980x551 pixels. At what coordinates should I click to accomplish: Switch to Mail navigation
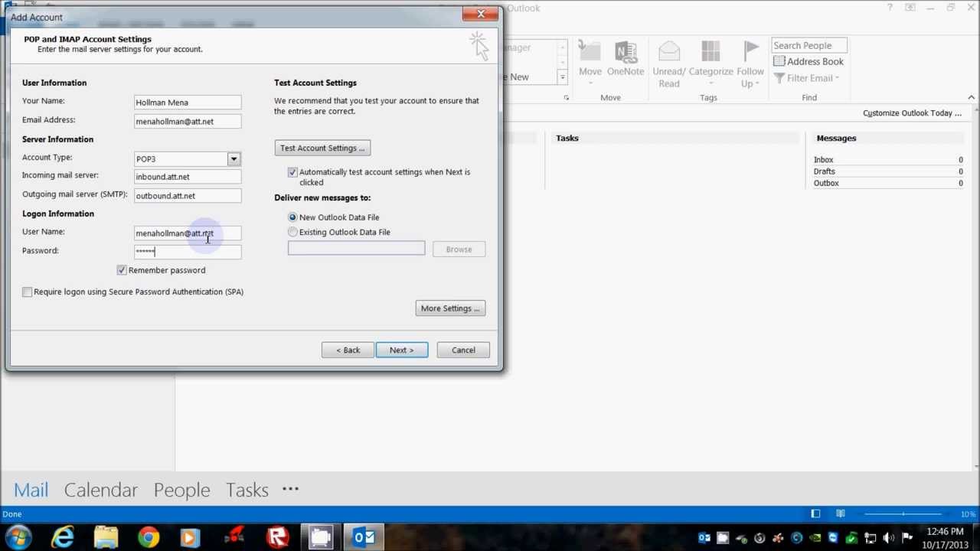[31, 490]
